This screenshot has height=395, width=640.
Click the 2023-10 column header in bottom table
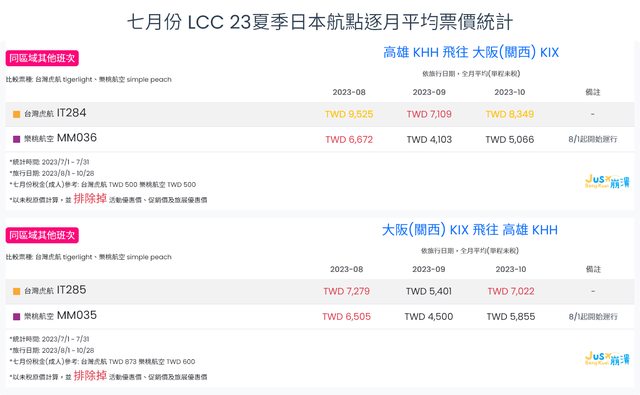coord(511,269)
